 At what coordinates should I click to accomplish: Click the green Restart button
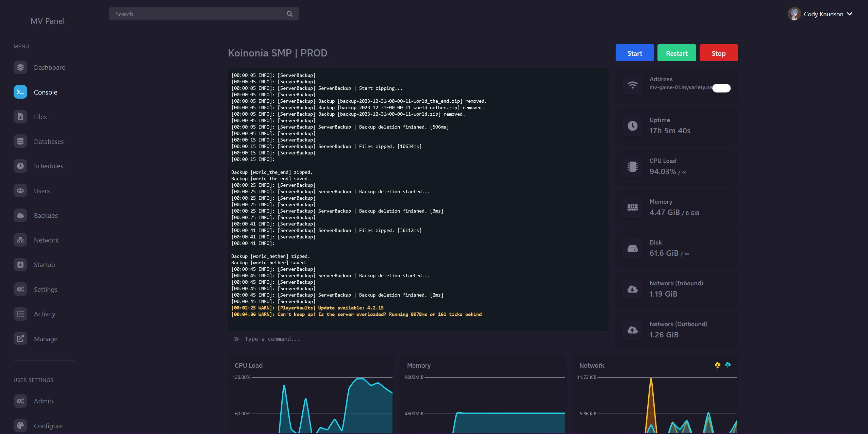(677, 53)
